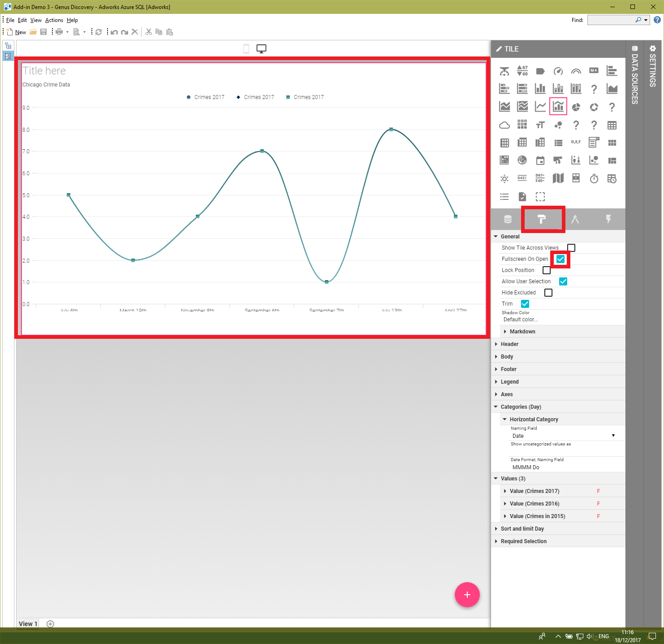Choose the map tile type
This screenshot has width=664, height=644.
coord(558,178)
